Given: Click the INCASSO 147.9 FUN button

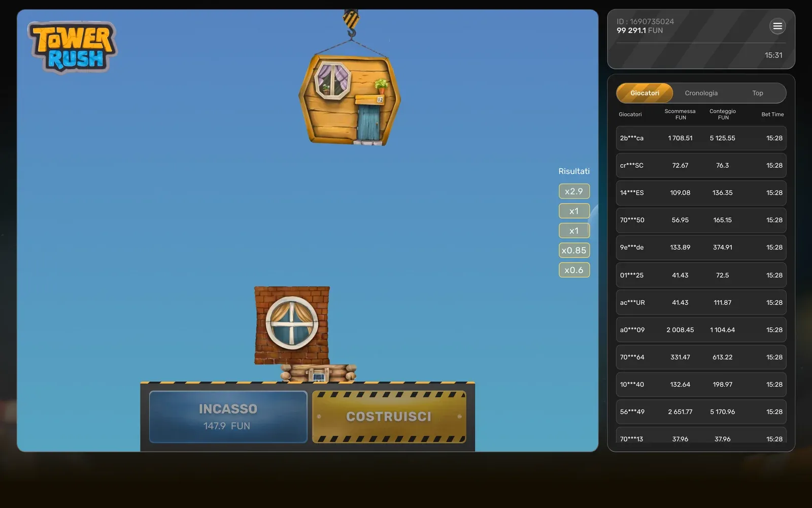Looking at the screenshot, I should [x=228, y=417].
